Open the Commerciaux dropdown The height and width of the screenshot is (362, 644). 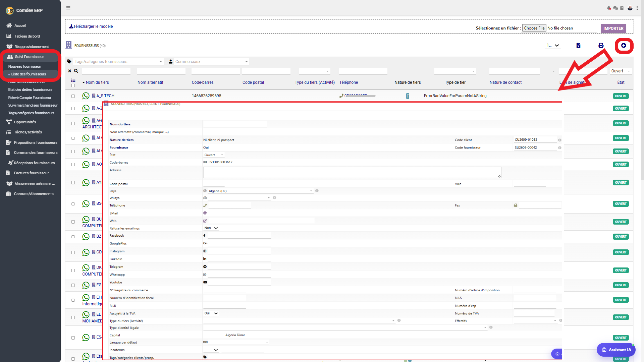(x=211, y=62)
